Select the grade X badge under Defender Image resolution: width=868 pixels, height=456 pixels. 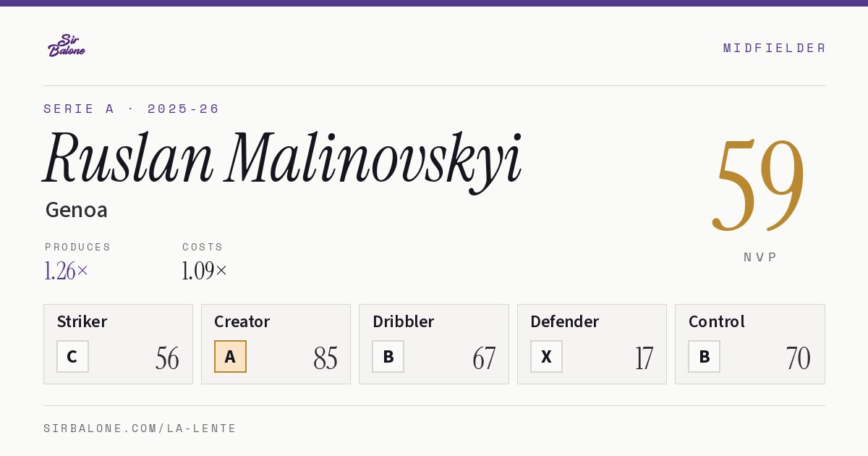click(x=546, y=356)
